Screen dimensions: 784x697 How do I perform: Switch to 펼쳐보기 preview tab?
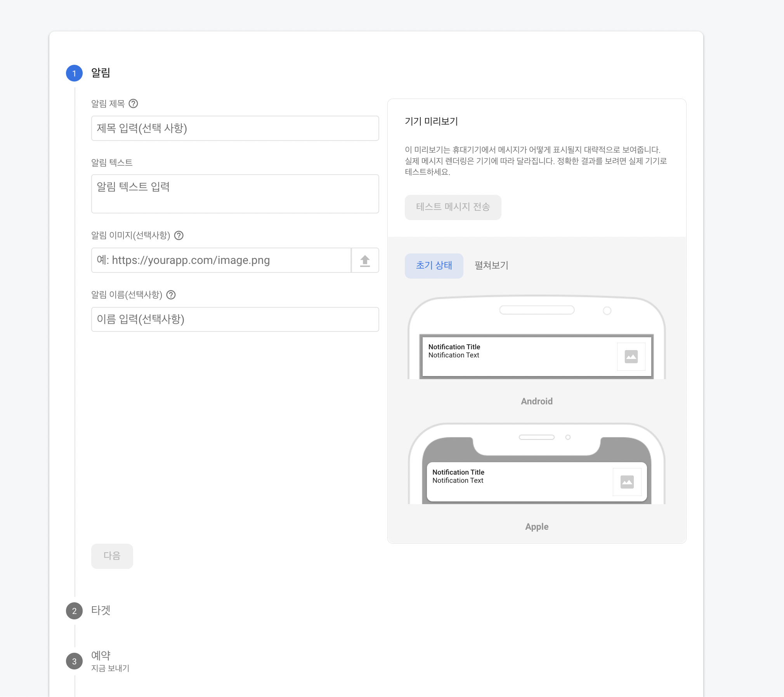[x=491, y=266]
